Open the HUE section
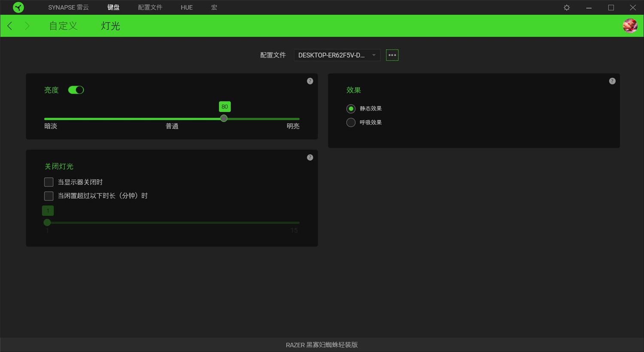 (186, 7)
